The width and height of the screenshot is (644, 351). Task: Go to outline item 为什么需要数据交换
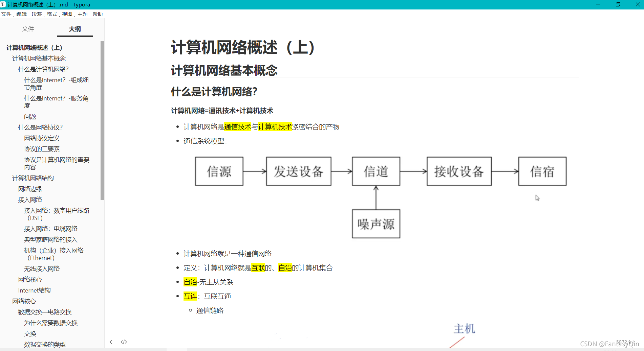(51, 323)
